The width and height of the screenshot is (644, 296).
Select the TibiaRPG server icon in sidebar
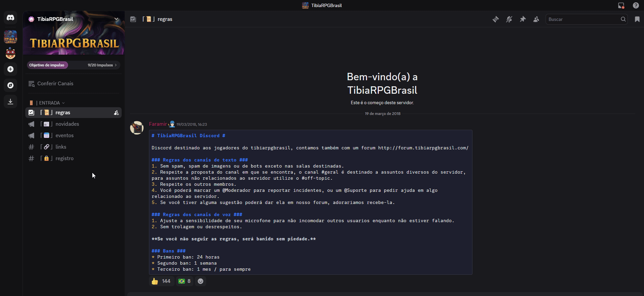coord(10,37)
